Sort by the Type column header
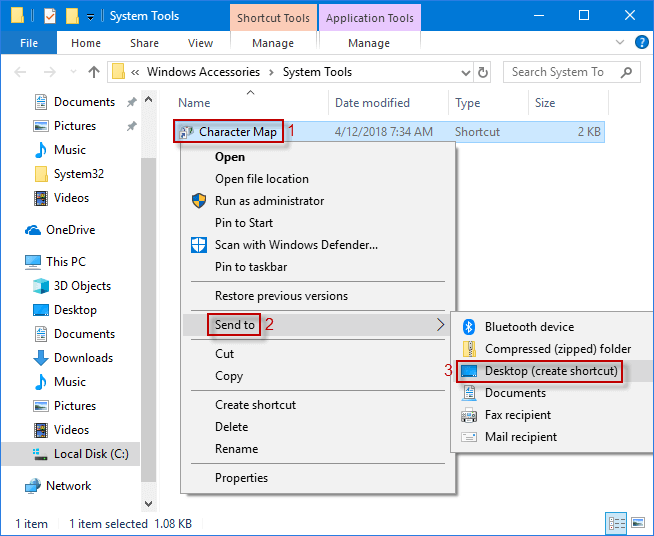 point(488,103)
